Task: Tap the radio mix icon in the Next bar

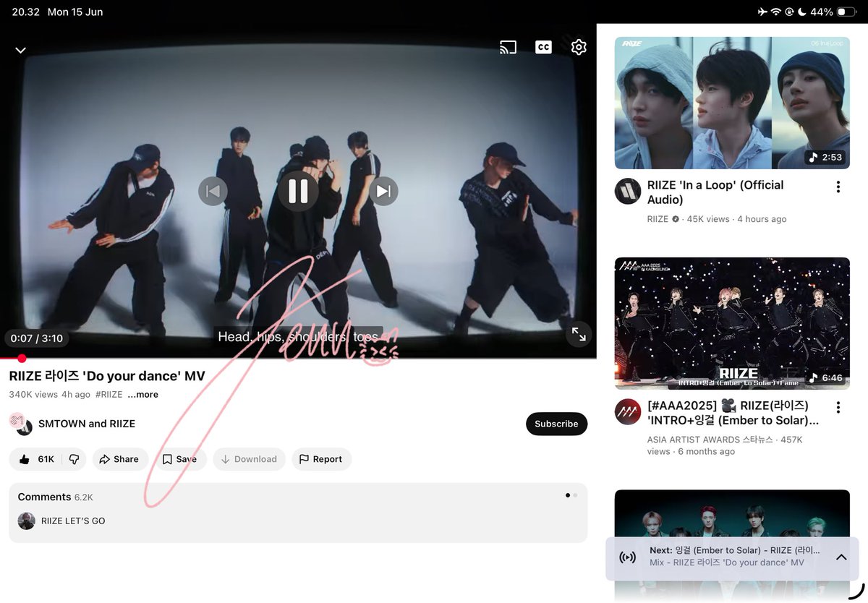Action: (x=628, y=557)
